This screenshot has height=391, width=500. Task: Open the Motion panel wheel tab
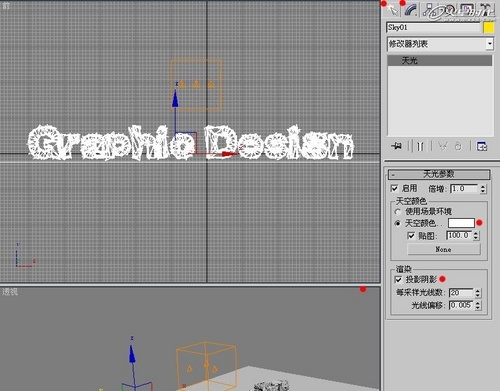pyautogui.click(x=449, y=10)
